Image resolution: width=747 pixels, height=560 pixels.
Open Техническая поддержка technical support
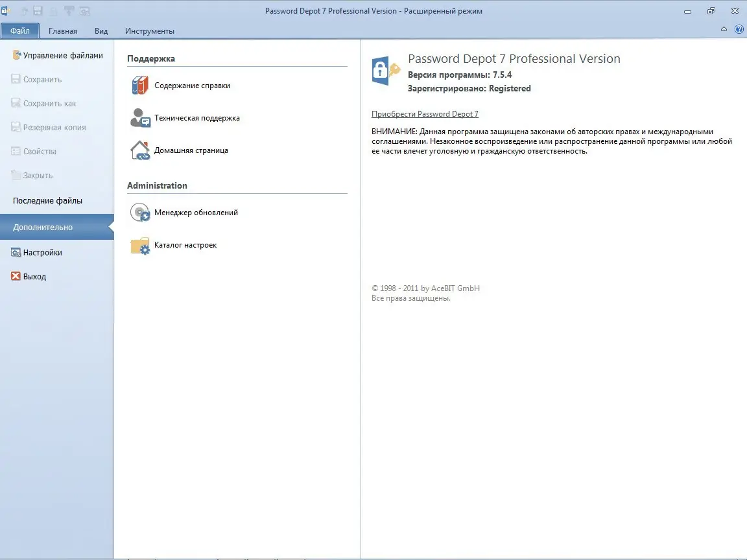click(186, 118)
